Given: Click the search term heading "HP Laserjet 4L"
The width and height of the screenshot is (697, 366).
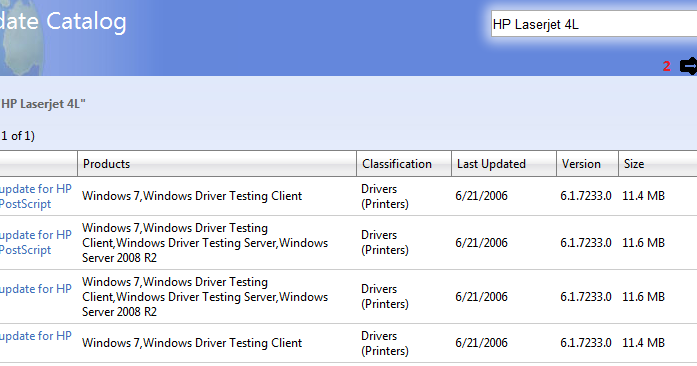Looking at the screenshot, I should 43,104.
